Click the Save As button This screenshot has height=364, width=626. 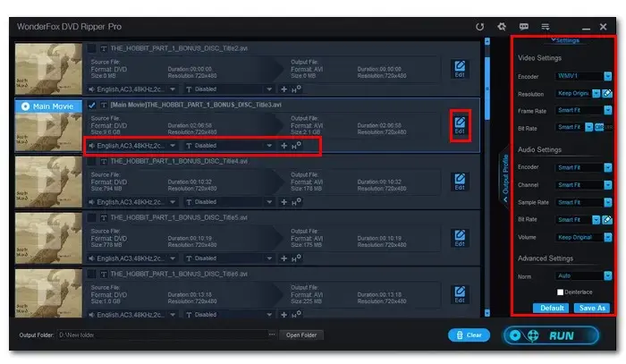[592, 308]
